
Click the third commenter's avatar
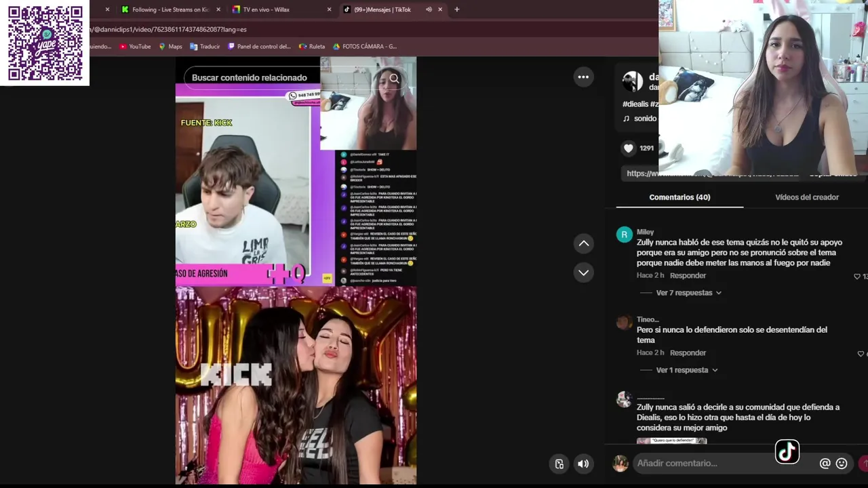(x=624, y=399)
